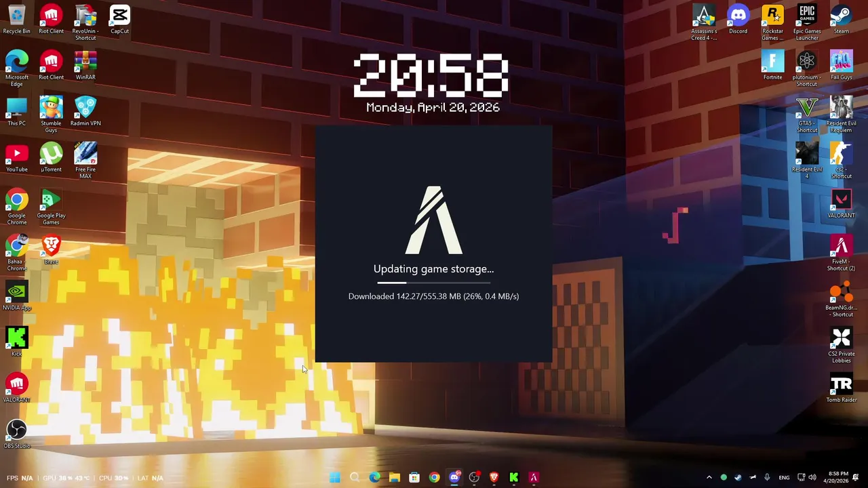
Task: Open taskbar Search
Action: coord(355,478)
